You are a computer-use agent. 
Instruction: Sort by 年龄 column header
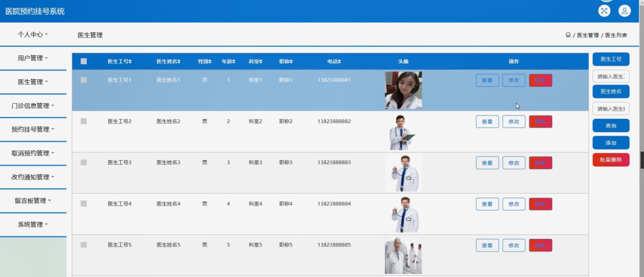[x=228, y=61]
